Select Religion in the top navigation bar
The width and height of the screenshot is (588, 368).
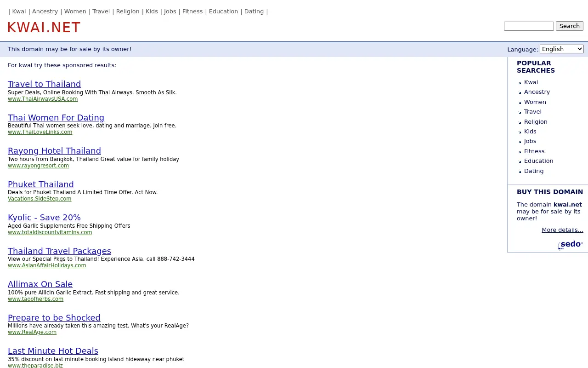128,11
